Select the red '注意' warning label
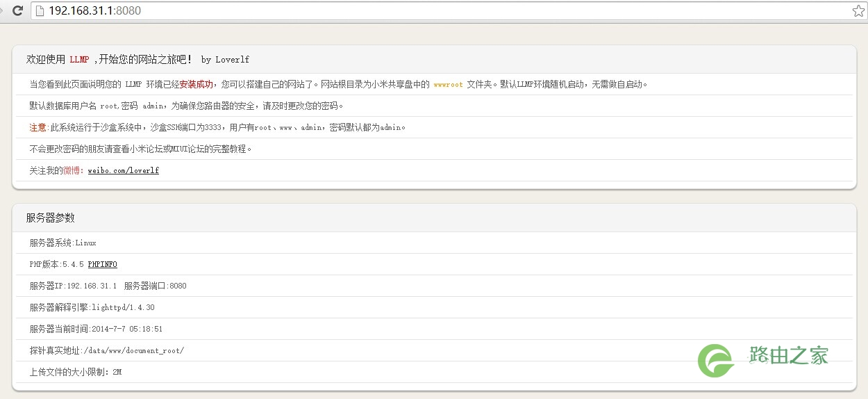 [37, 128]
